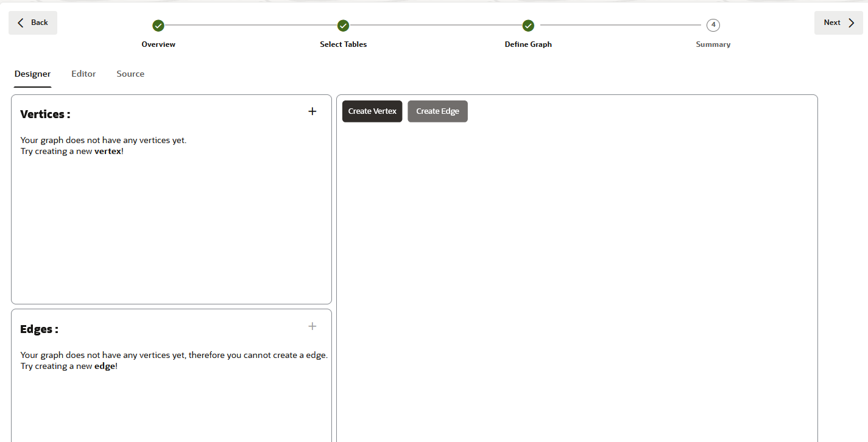
Task: Click the Define Graph step label
Action: point(528,44)
